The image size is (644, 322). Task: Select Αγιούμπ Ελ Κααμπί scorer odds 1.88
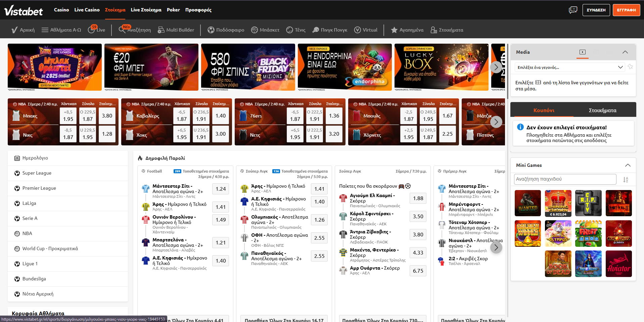418,198
